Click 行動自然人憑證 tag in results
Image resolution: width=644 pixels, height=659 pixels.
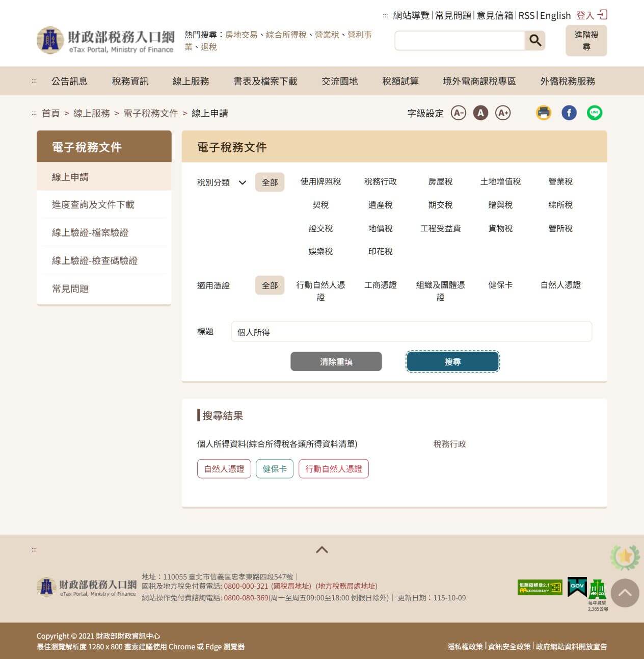(334, 468)
